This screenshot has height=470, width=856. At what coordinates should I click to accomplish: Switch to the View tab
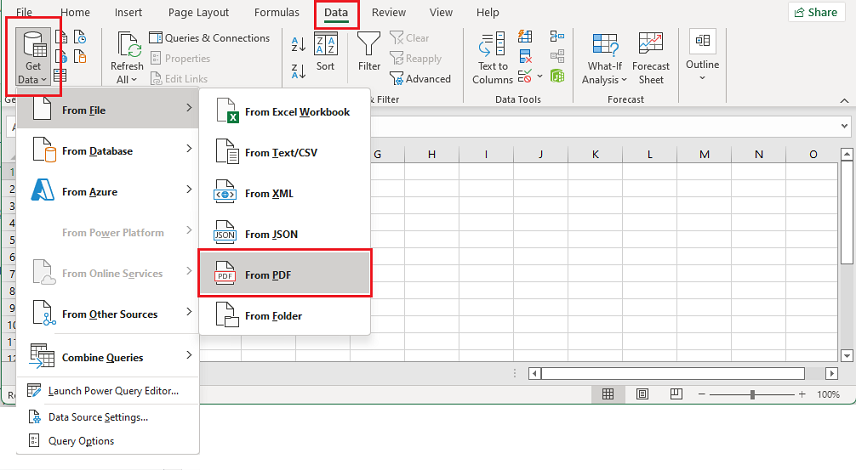441,12
